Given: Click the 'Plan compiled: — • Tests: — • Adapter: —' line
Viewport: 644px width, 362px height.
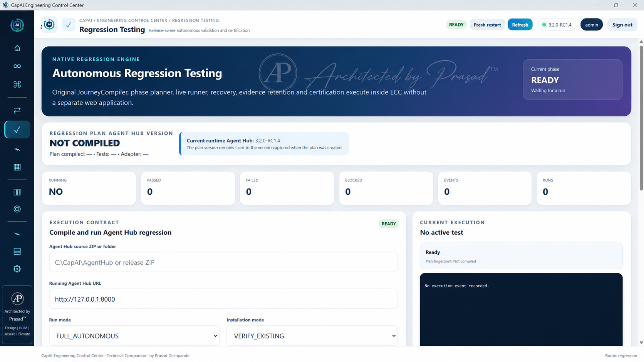Looking at the screenshot, I should pos(99,154).
